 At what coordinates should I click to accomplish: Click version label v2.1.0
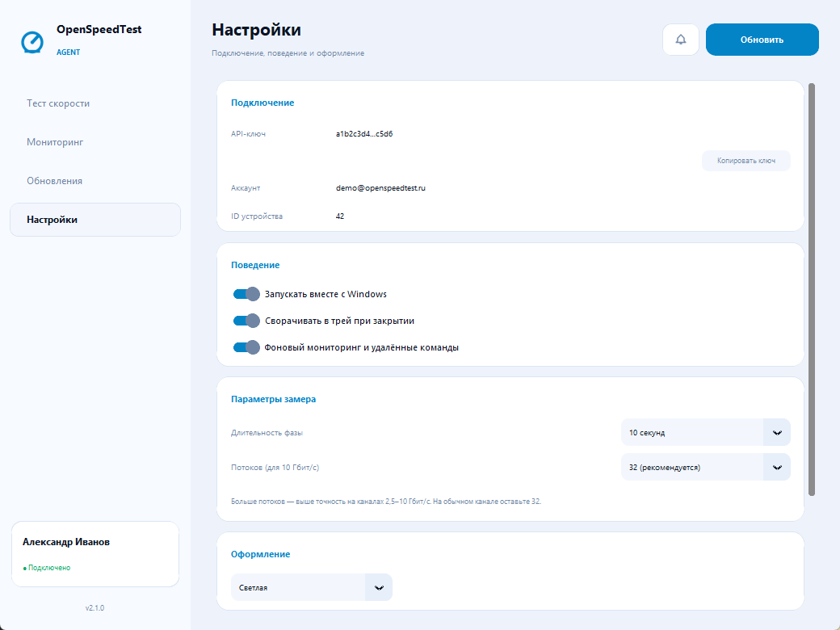pos(94,608)
